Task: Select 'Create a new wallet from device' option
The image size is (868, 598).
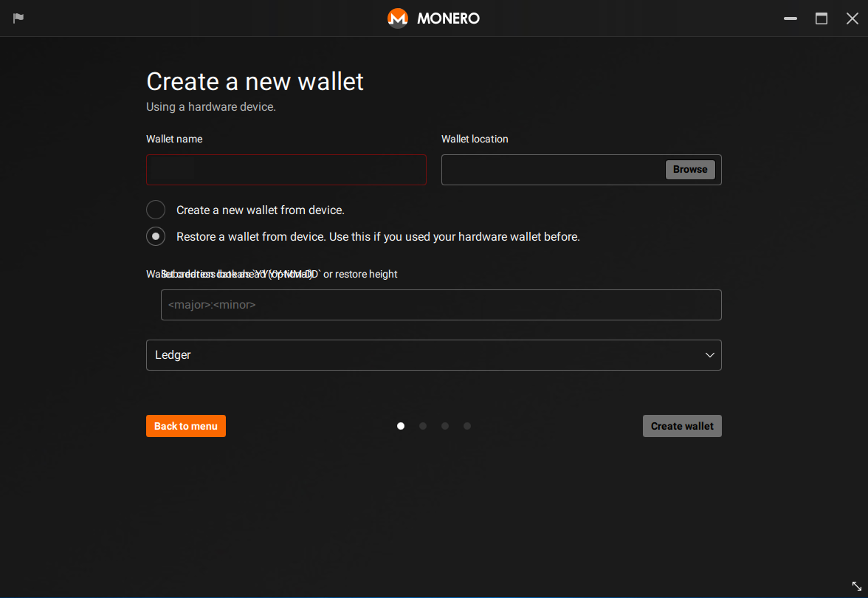Action: tap(156, 210)
